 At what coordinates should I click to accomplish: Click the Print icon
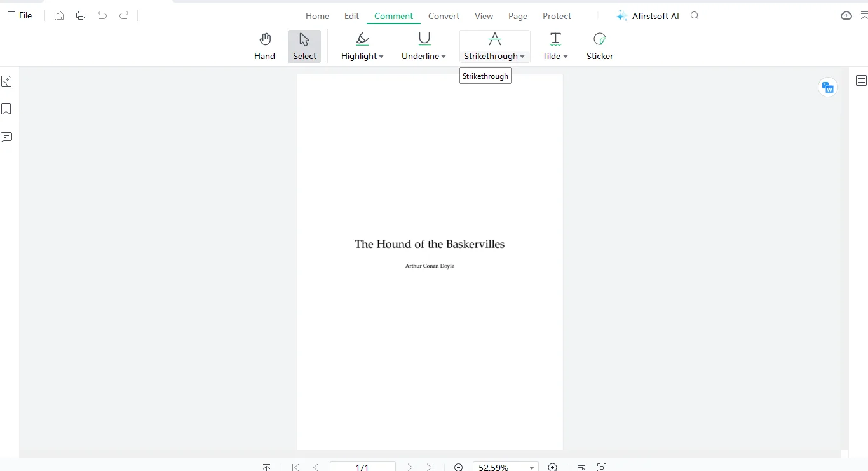pyautogui.click(x=81, y=15)
